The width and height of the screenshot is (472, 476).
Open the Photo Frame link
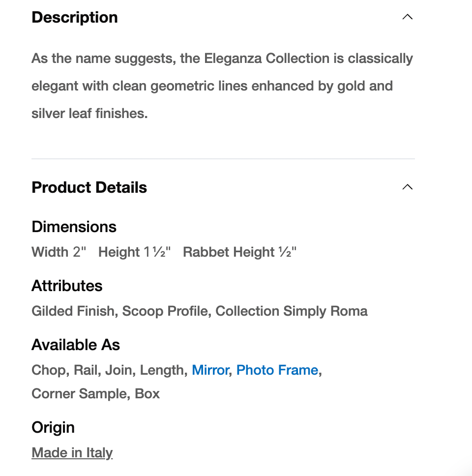point(277,370)
